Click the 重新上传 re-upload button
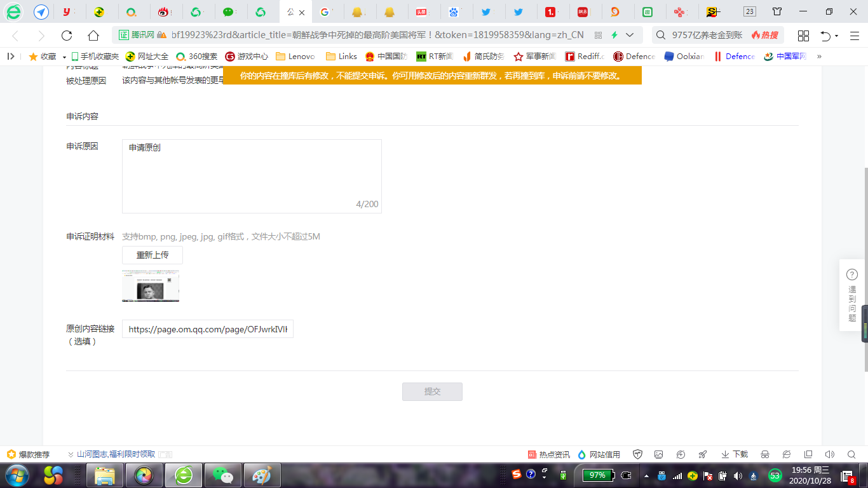 point(153,255)
